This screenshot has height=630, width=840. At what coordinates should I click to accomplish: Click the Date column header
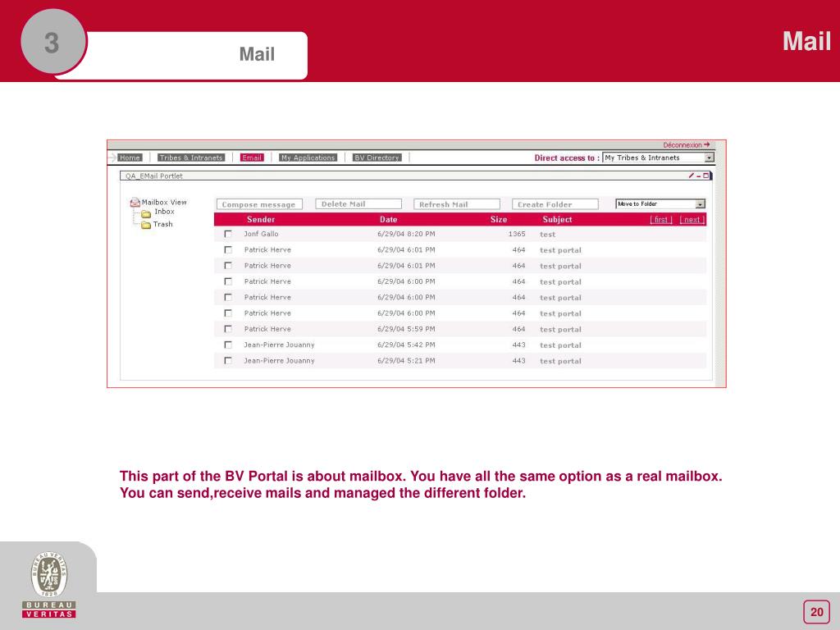pos(388,220)
